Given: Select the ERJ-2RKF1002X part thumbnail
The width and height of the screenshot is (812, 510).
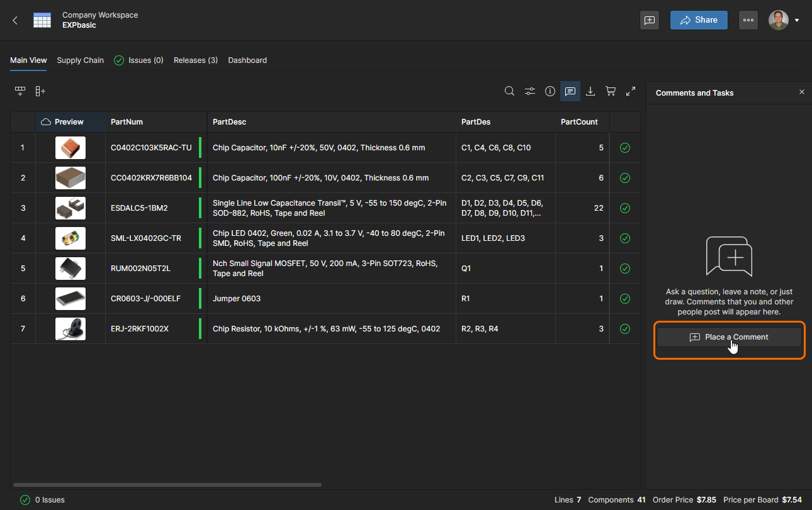Looking at the screenshot, I should point(70,329).
